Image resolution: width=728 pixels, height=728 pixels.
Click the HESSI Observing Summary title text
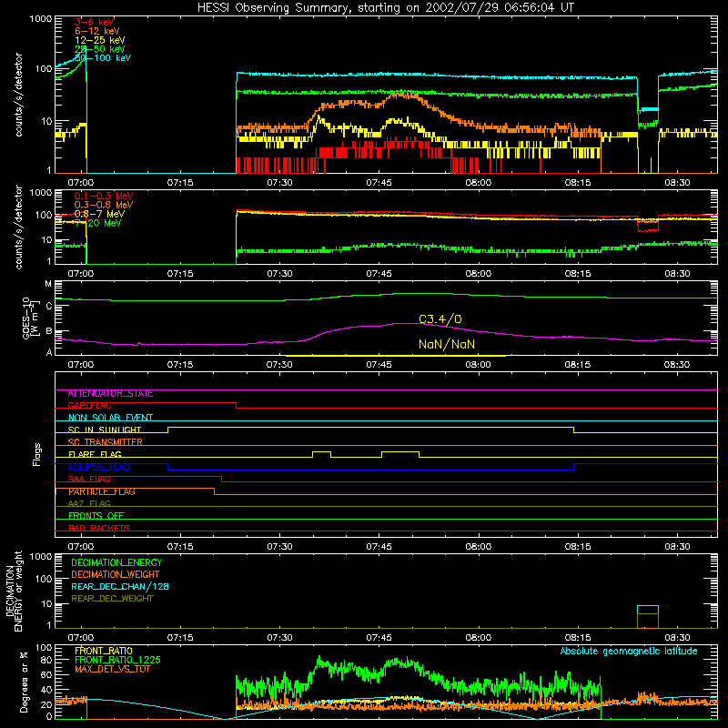[386, 8]
